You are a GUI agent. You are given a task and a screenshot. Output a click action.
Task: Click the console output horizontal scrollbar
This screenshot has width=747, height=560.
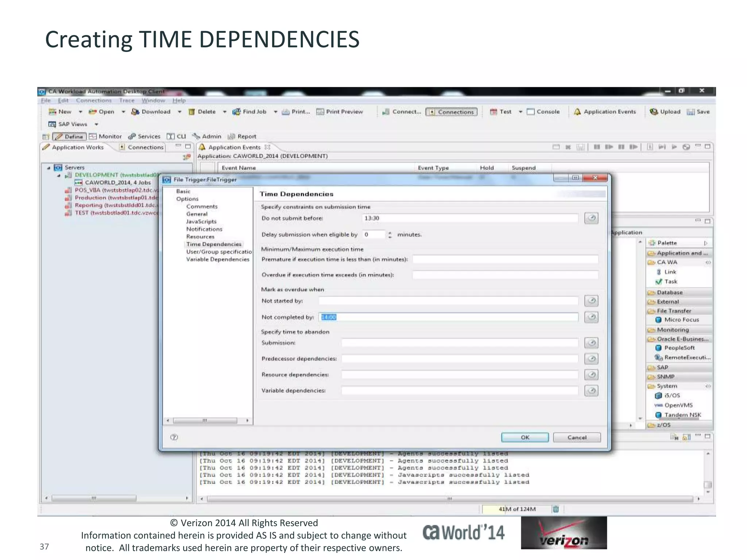pyautogui.click(x=449, y=498)
